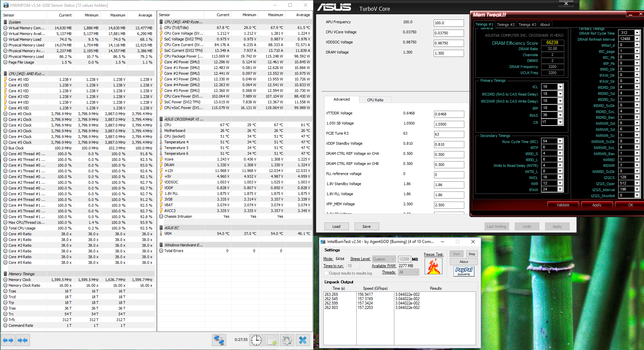644x350 pixels.
Task: Click the Windows Hardware Errors section icon
Action: 162,245
